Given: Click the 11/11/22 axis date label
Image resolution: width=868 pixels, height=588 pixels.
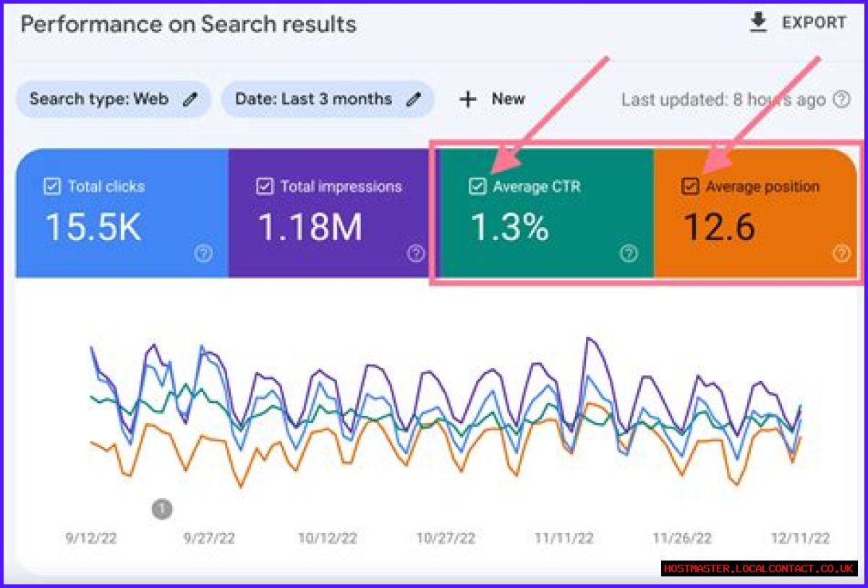Looking at the screenshot, I should click(564, 539).
